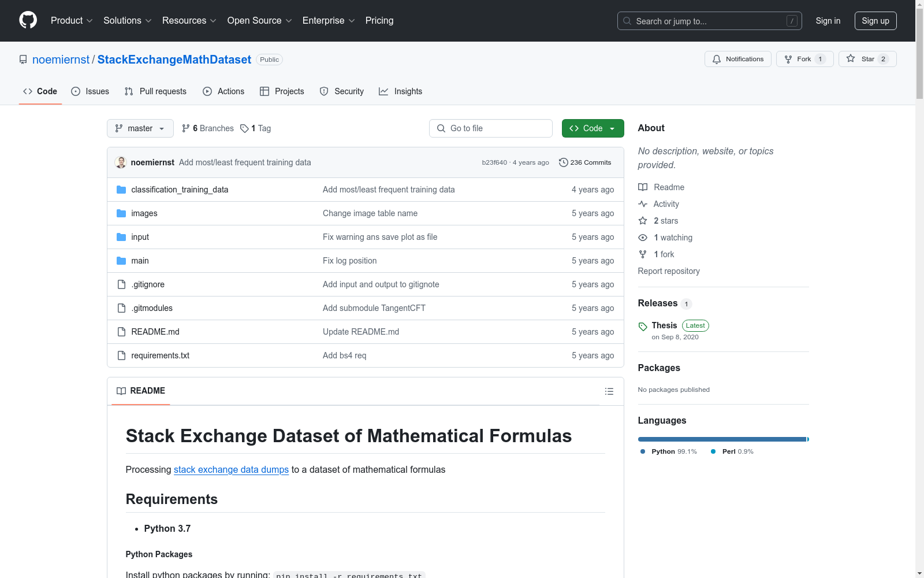924x578 pixels.
Task: Open the noemiernst owner profile link
Action: [61, 60]
